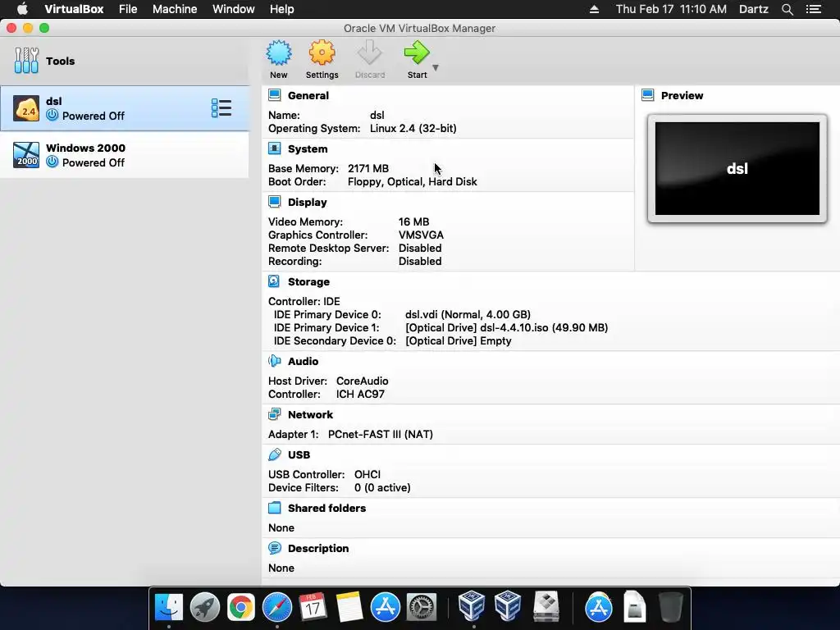The image size is (840, 630).
Task: Click the USB section icon
Action: (274, 454)
